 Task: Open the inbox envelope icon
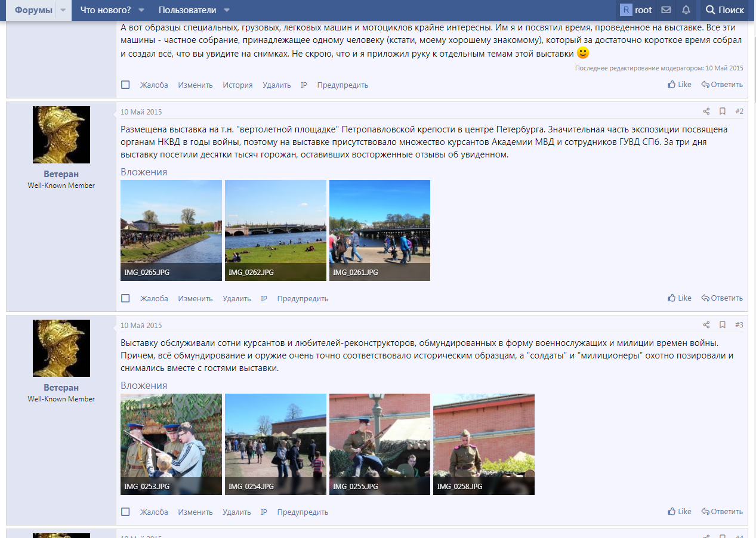(665, 10)
